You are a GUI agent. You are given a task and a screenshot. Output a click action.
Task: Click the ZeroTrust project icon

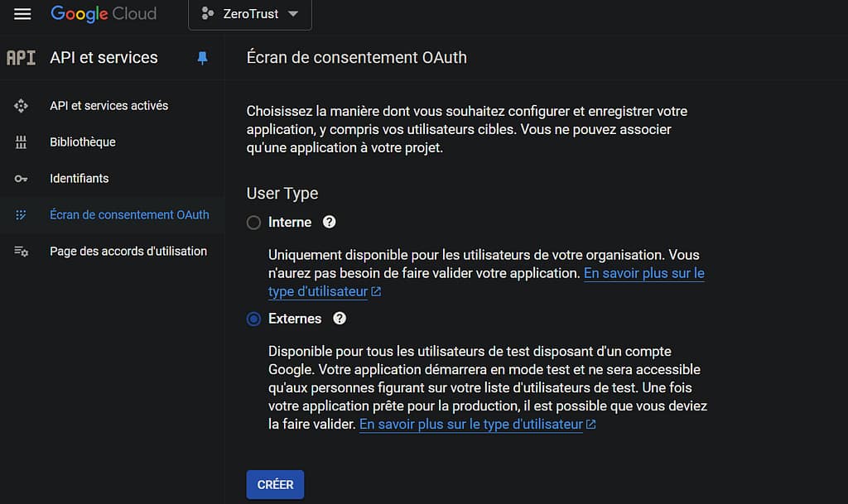pos(208,14)
